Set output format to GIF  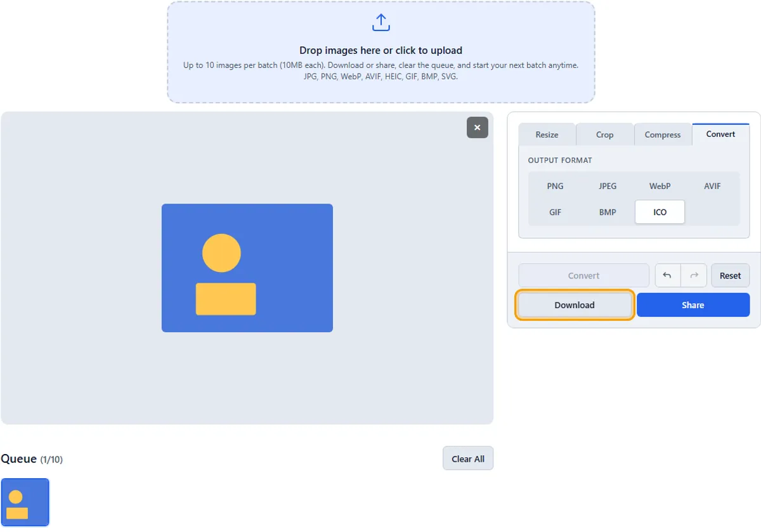(556, 212)
